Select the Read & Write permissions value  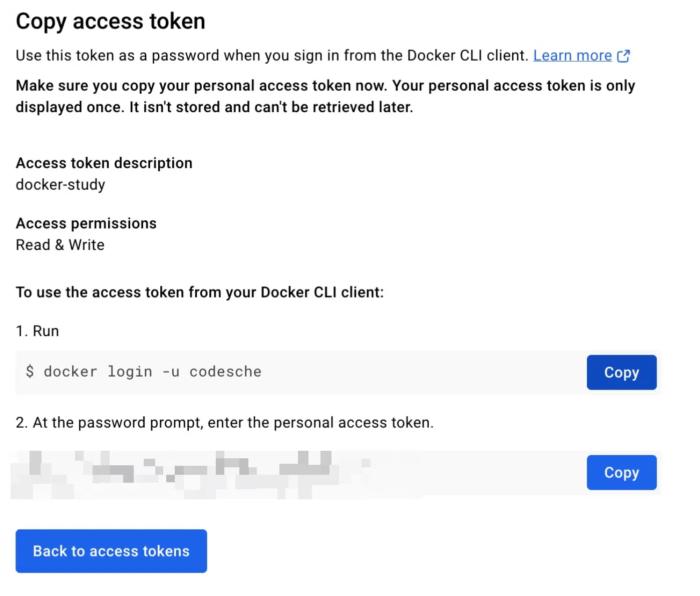(x=60, y=245)
